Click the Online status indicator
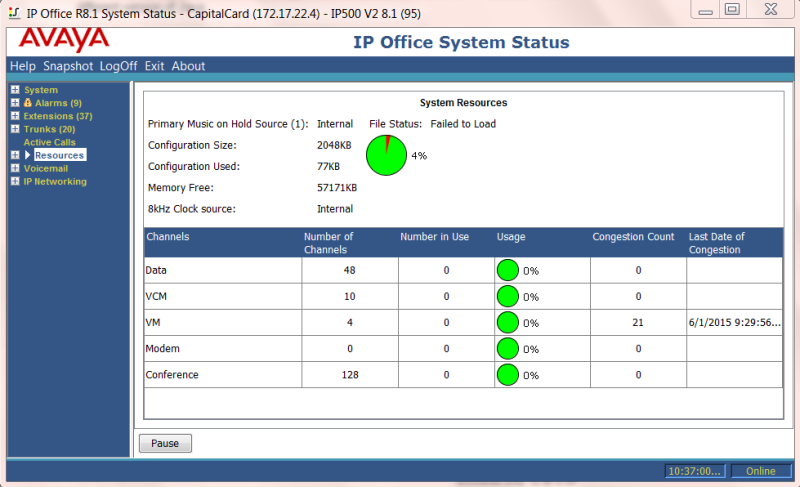 761,471
